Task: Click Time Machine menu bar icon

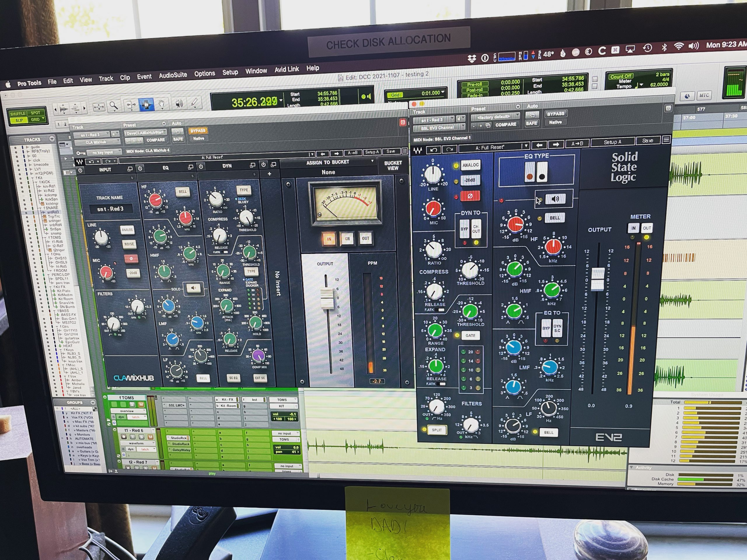Action: 647,48
